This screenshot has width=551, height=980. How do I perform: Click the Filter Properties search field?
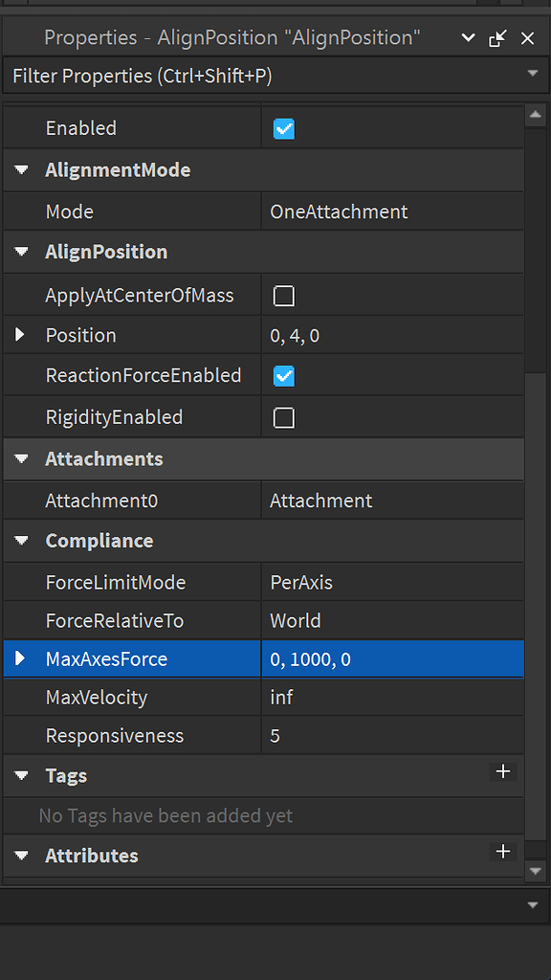pos(262,77)
